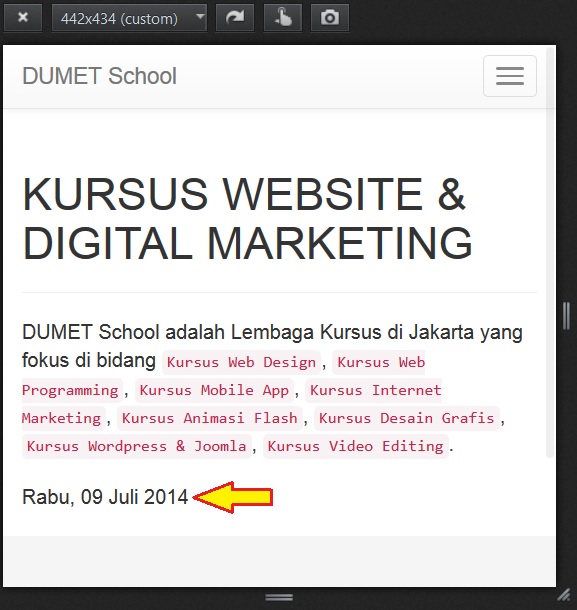Take a screenshot with the camera icon
This screenshot has width=577, height=610.
[330, 18]
